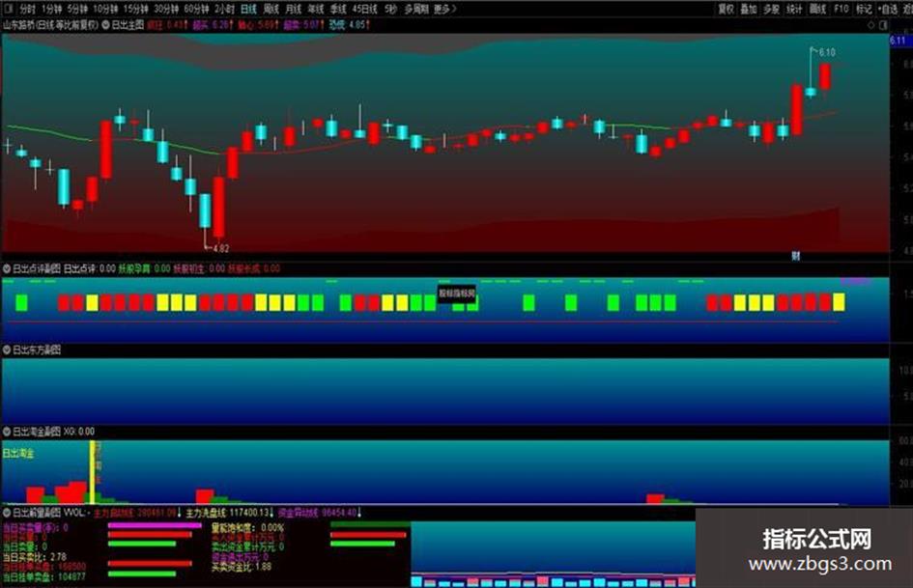Open the 日出能量副图 indicator circle icon
The width and height of the screenshot is (913, 588).
click(x=7, y=513)
